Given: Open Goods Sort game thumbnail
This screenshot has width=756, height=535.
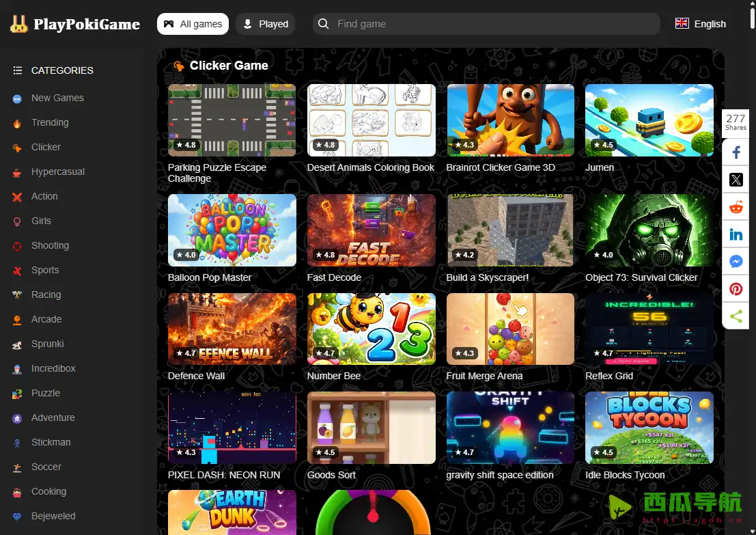Looking at the screenshot, I should click(372, 428).
